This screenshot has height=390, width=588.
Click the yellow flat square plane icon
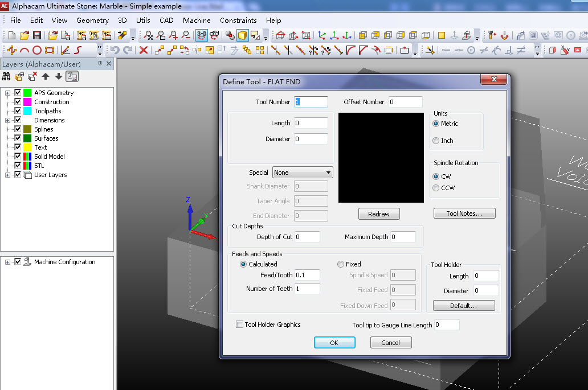click(442, 36)
